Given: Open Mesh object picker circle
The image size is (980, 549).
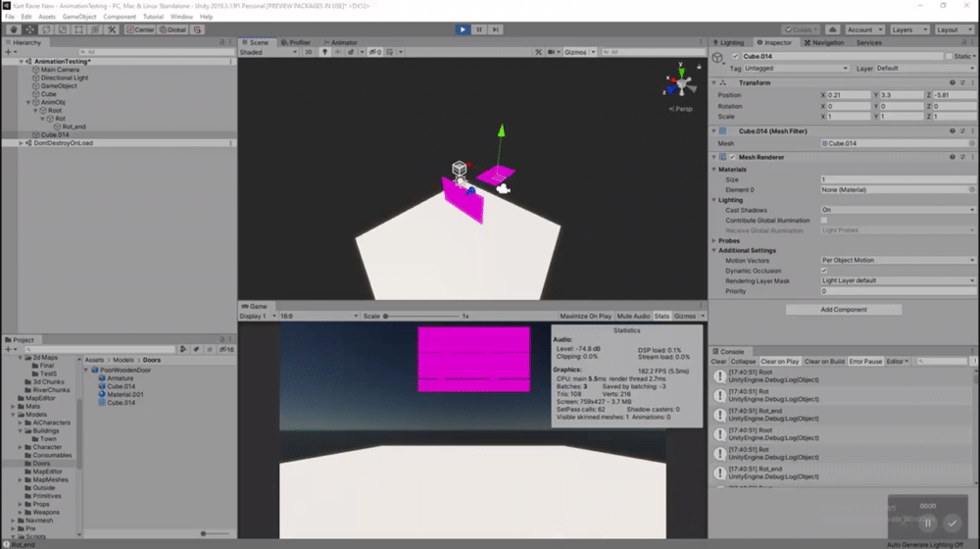Looking at the screenshot, I should [972, 143].
